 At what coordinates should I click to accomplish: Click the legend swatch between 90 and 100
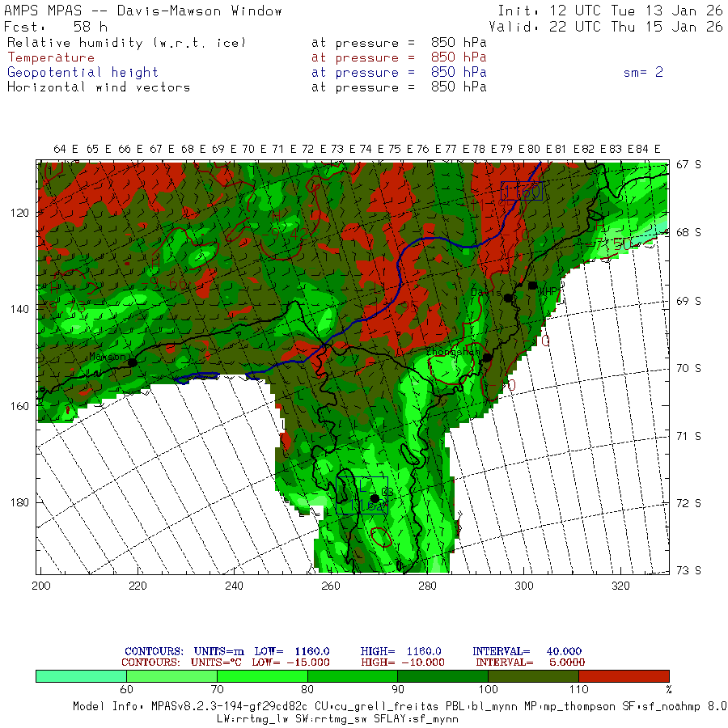[x=443, y=676]
